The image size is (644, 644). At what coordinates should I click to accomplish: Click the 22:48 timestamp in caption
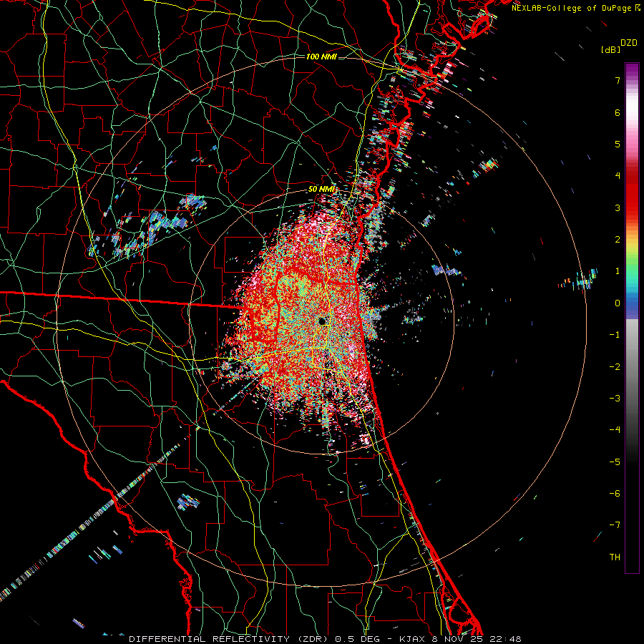[505, 639]
